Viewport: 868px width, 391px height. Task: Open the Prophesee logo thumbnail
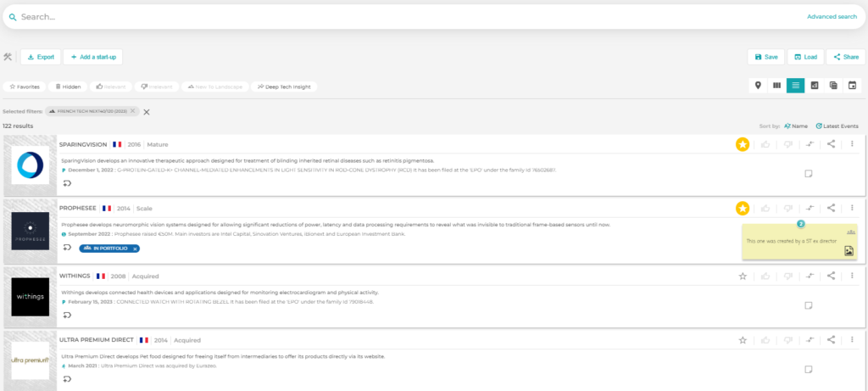click(x=30, y=231)
